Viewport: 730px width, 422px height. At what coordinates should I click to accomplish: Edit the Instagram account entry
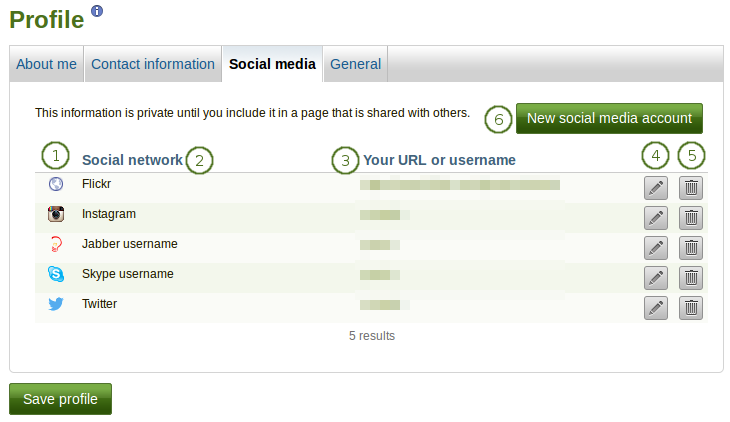click(x=656, y=217)
